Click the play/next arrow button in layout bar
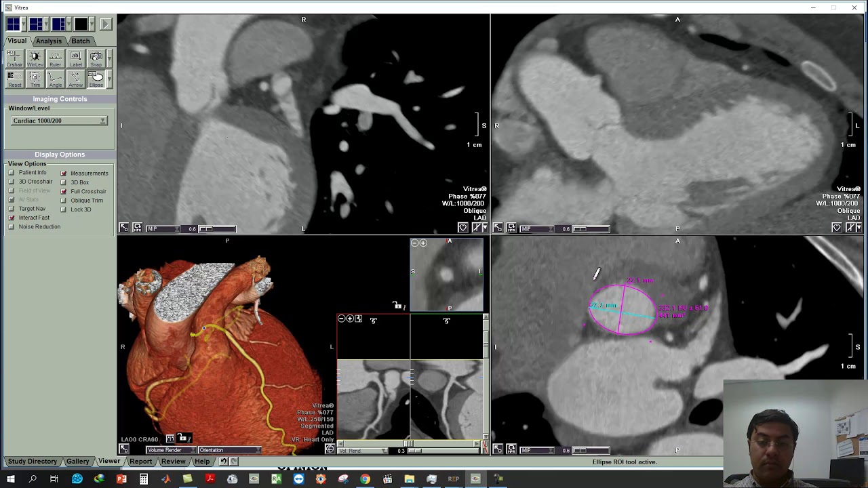Viewport: 868px width, 488px height. pos(105,24)
